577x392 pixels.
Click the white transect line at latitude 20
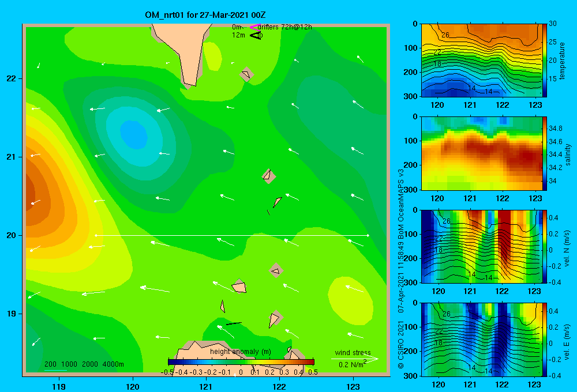232,235
